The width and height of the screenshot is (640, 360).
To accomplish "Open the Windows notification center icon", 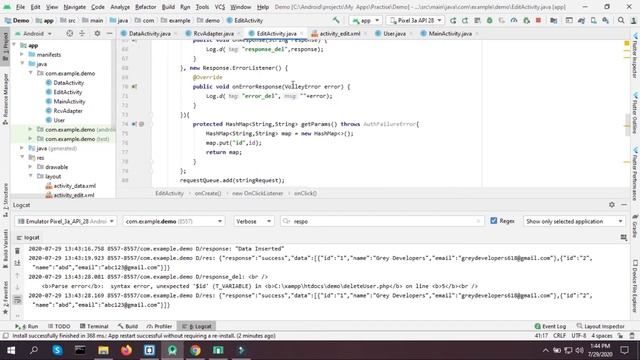I will 624,350.
